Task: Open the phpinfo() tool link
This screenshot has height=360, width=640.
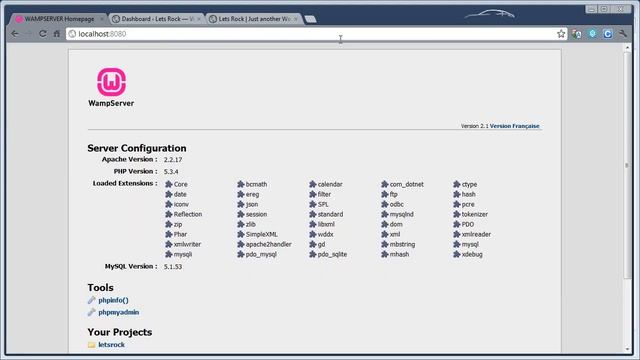Action: pos(113,300)
